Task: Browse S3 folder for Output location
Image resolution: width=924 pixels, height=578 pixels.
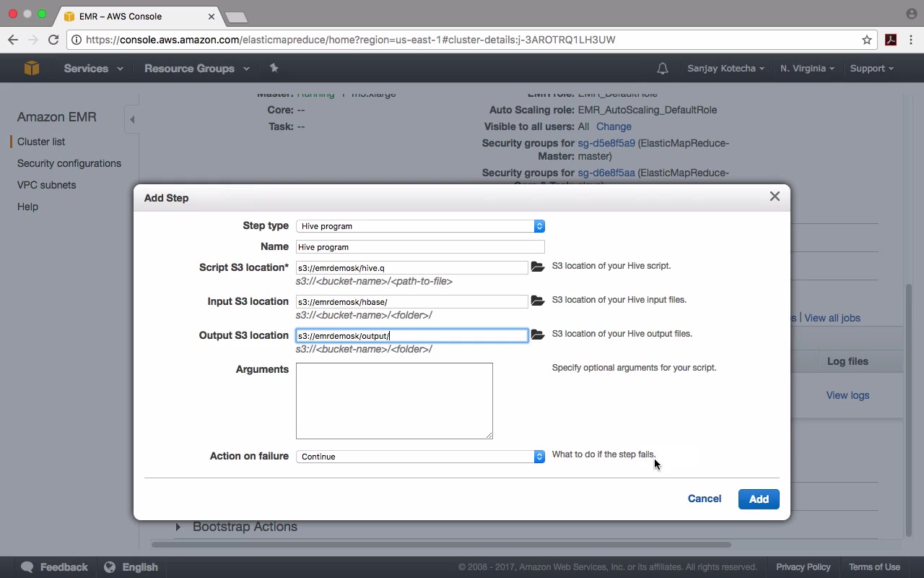Action: [537, 335]
